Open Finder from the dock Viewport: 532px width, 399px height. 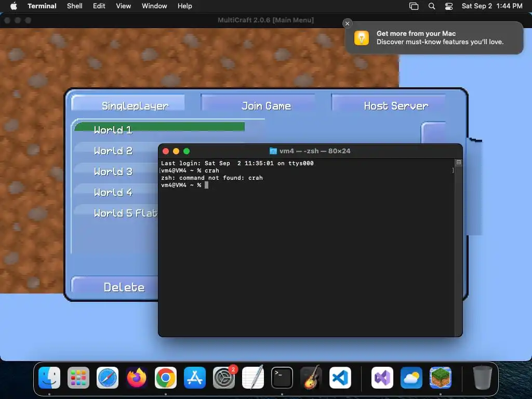pyautogui.click(x=49, y=377)
